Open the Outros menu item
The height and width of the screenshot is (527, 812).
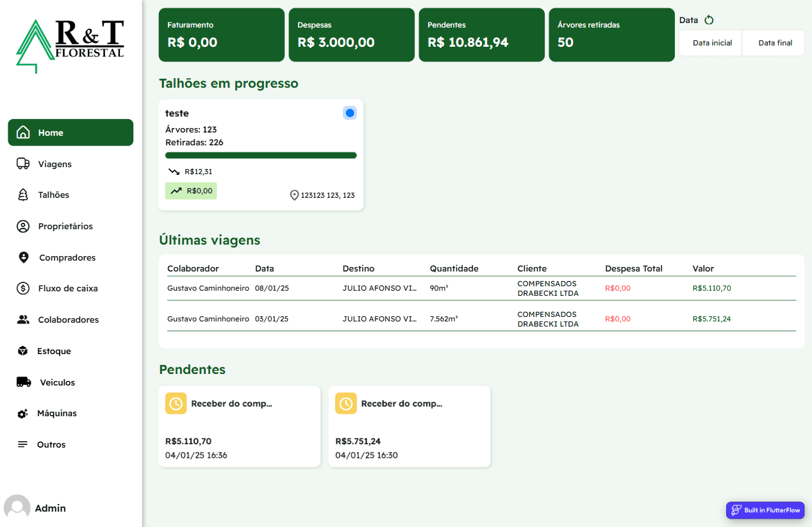point(70,444)
